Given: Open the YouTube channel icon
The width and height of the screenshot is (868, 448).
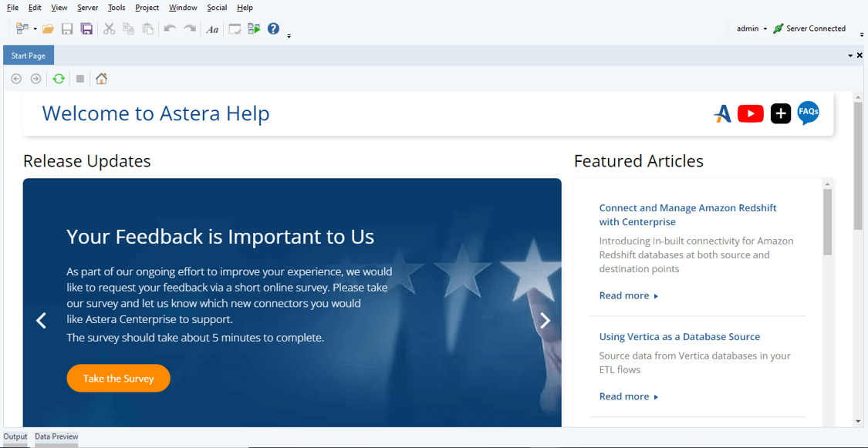Looking at the screenshot, I should [x=750, y=114].
